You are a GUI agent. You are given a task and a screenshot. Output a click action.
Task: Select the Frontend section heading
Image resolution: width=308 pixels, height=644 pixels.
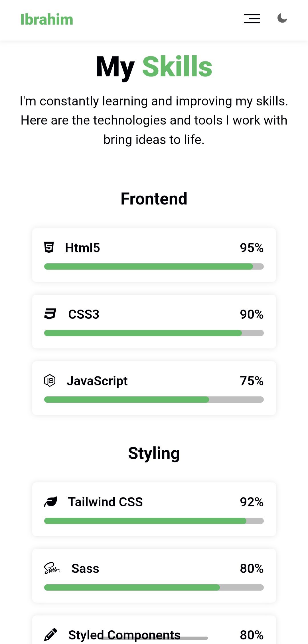pos(154,199)
